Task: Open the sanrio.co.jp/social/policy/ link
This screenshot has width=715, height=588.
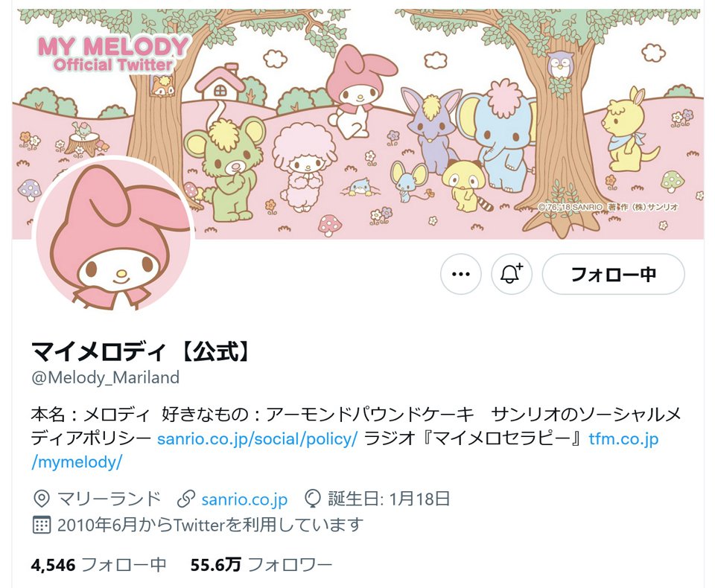Action: coord(257,438)
